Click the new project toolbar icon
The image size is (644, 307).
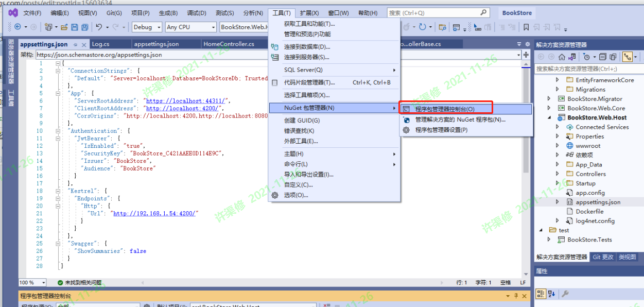tap(48, 27)
